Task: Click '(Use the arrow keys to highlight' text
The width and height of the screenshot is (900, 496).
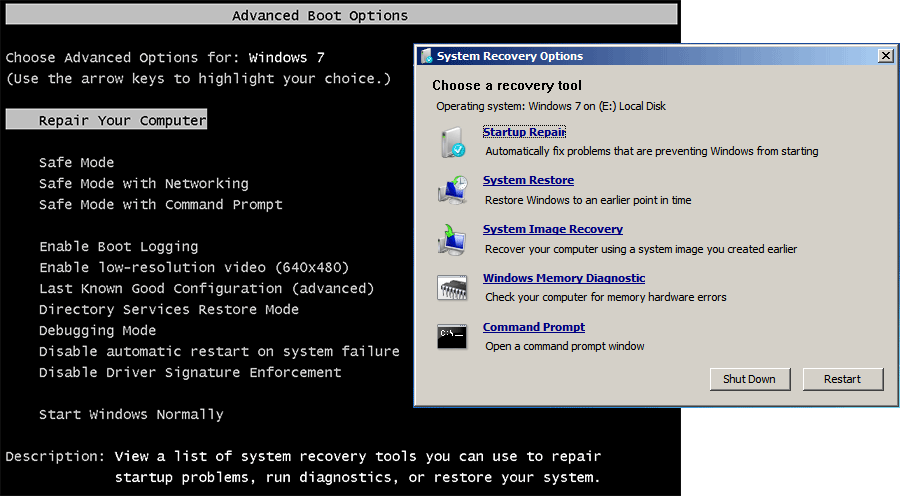Action: tap(199, 79)
